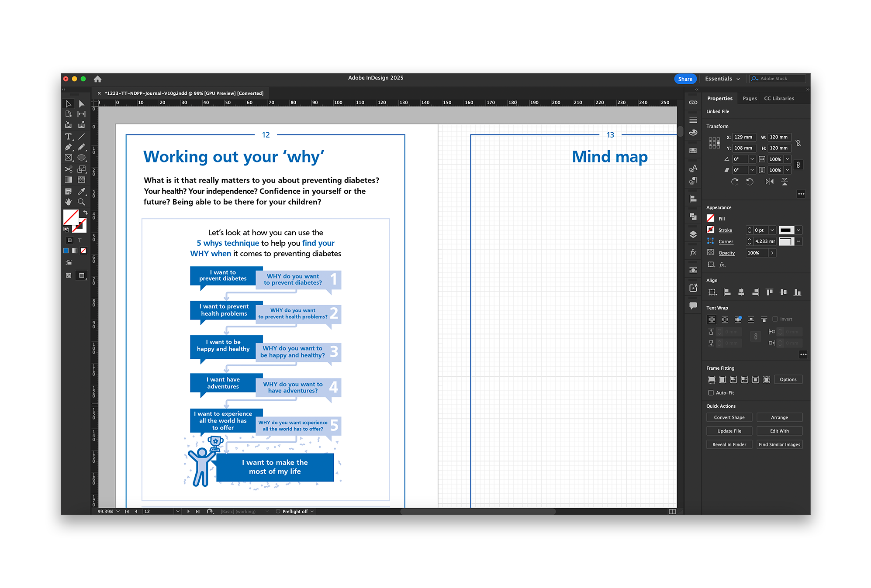Select the Scissors tool

coord(69,169)
